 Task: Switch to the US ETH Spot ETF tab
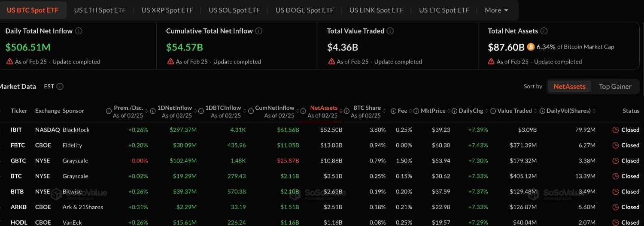tap(100, 10)
